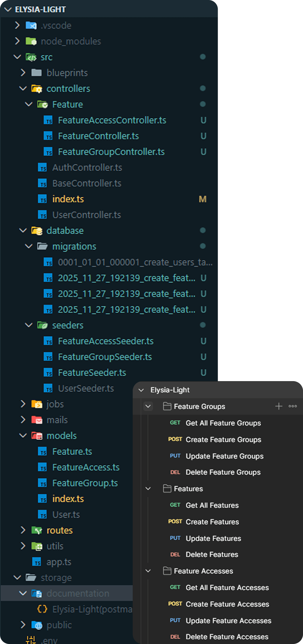The image size is (303, 644).
Task: Click the jobs folder icon
Action: [x=37, y=404]
